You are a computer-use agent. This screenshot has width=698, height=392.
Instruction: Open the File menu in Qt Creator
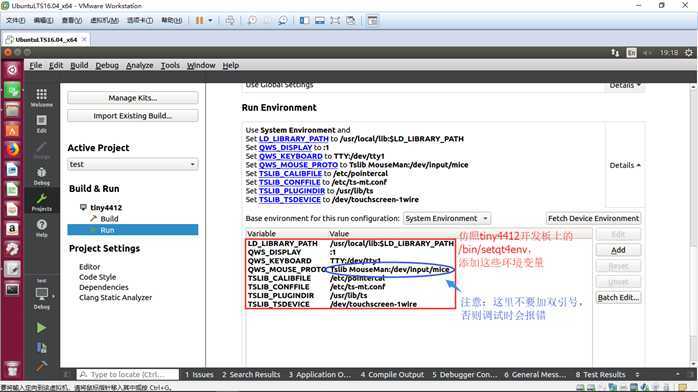coord(36,65)
